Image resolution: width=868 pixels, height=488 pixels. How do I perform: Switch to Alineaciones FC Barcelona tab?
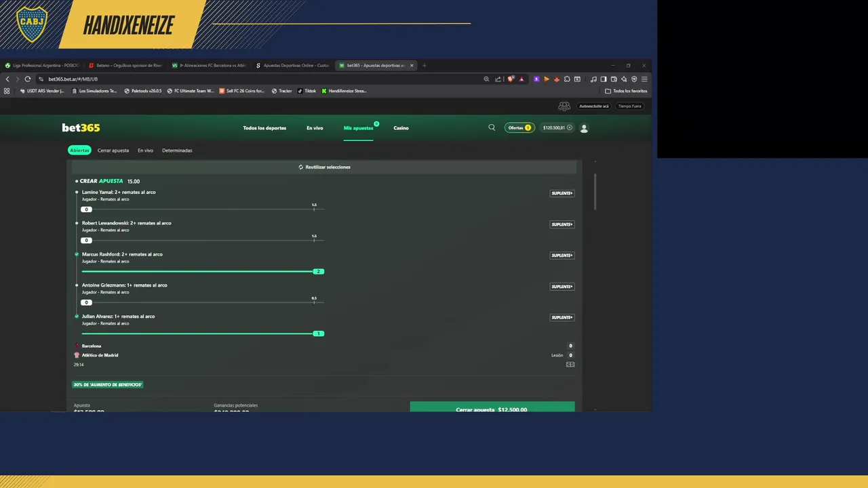click(x=210, y=66)
